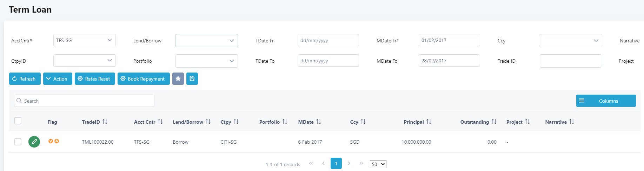This screenshot has width=644, height=171.
Task: Open the CtpyID filter dropdown
Action: (x=85, y=61)
